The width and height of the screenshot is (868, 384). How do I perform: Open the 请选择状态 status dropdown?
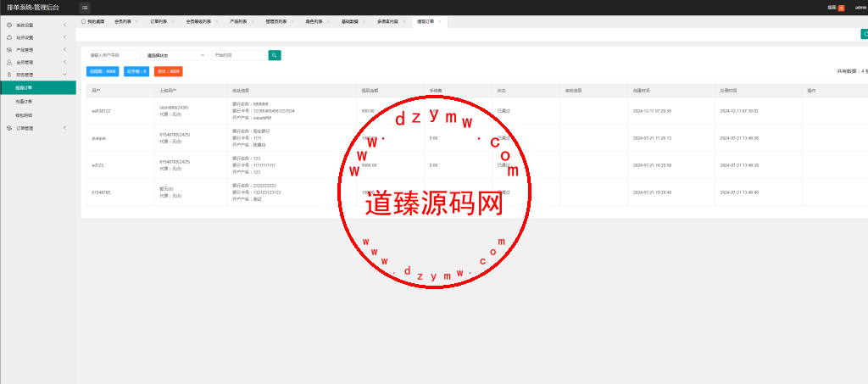point(175,55)
